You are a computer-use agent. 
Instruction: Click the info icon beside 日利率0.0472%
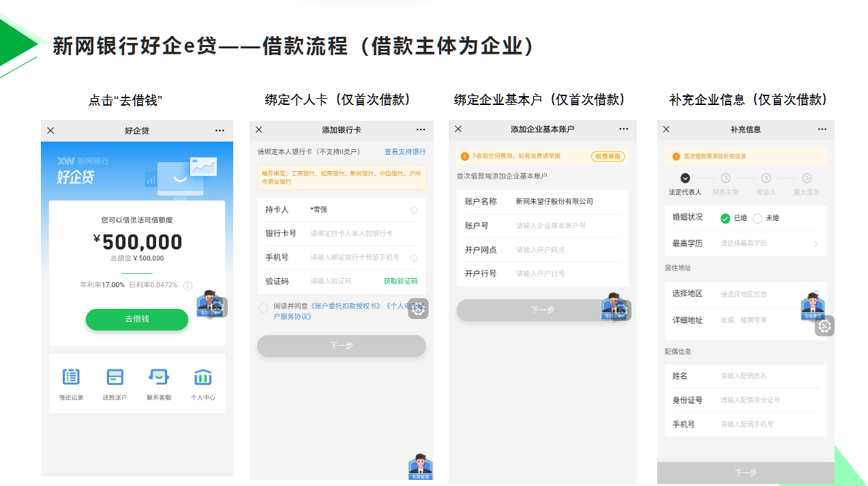pos(188,286)
